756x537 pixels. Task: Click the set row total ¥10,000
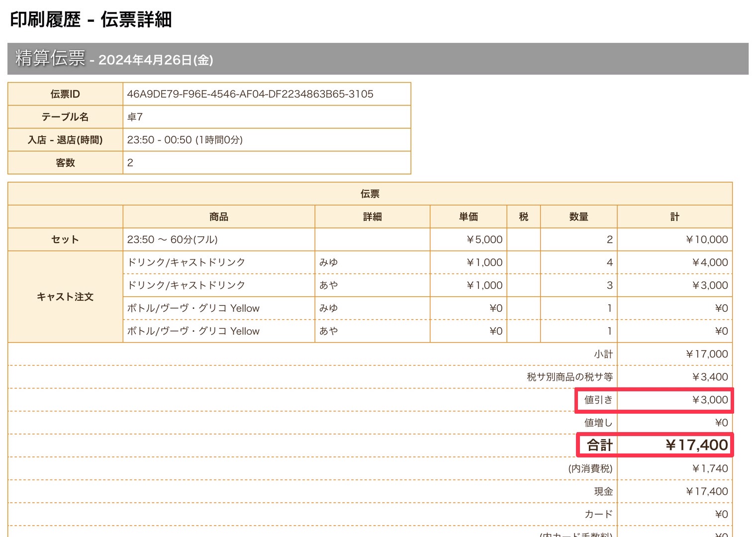pyautogui.click(x=706, y=239)
